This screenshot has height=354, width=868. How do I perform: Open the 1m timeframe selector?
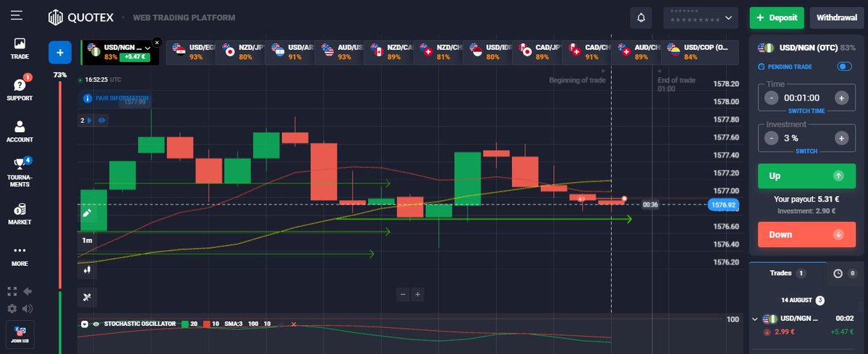[87, 240]
